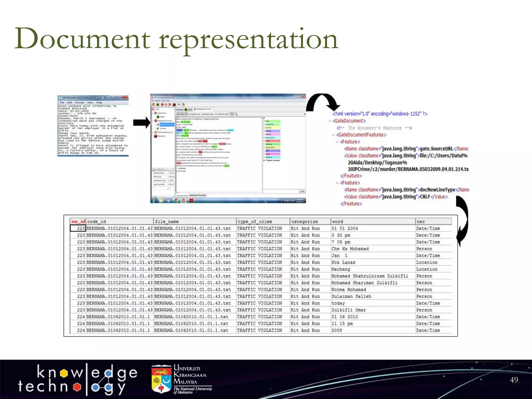Click the Processing Resources tree icon
This screenshot has height=399, width=532.
pos(156,132)
